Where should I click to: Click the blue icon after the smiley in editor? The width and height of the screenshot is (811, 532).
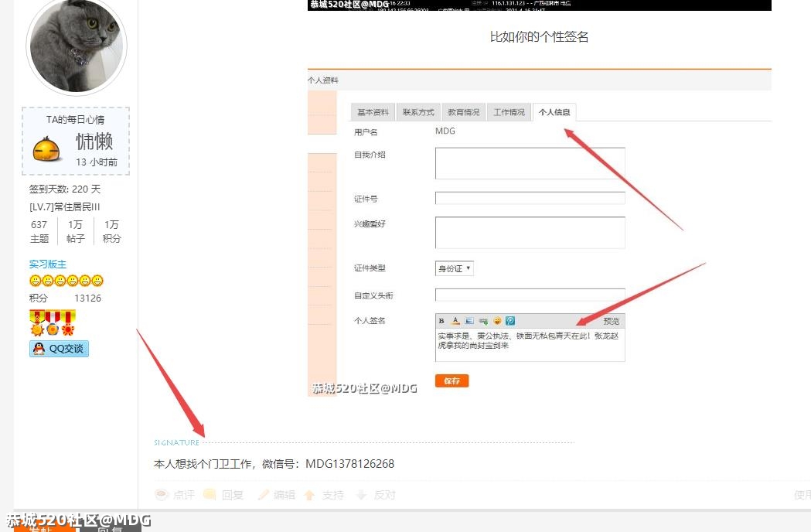click(x=510, y=321)
